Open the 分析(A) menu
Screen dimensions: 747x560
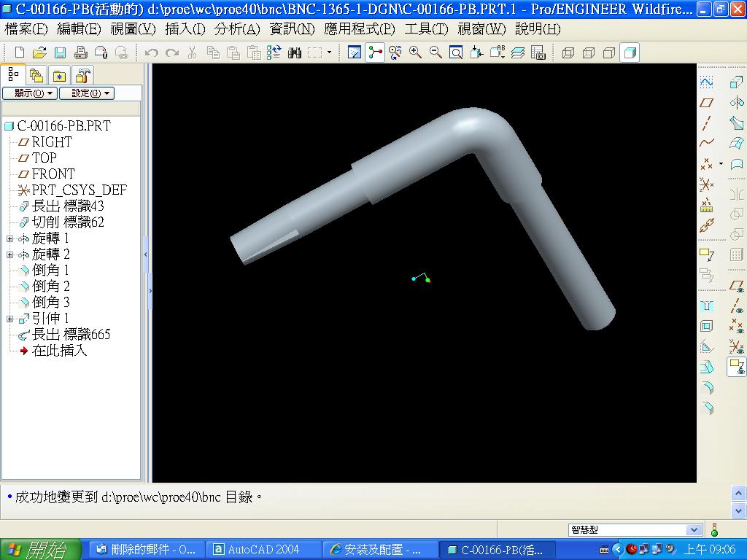[x=237, y=29]
